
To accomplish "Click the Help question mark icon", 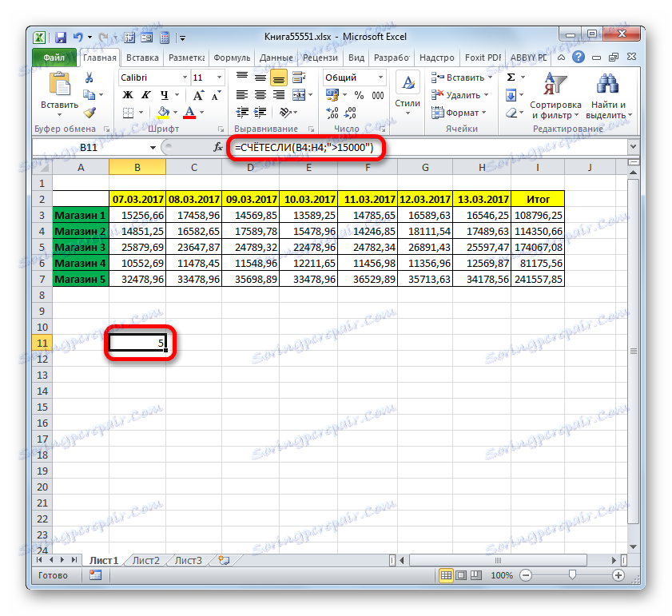I will click(579, 57).
